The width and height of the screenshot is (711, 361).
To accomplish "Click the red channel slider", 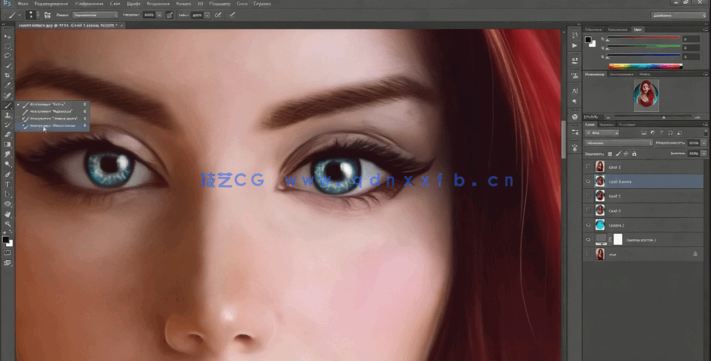I will (644, 39).
